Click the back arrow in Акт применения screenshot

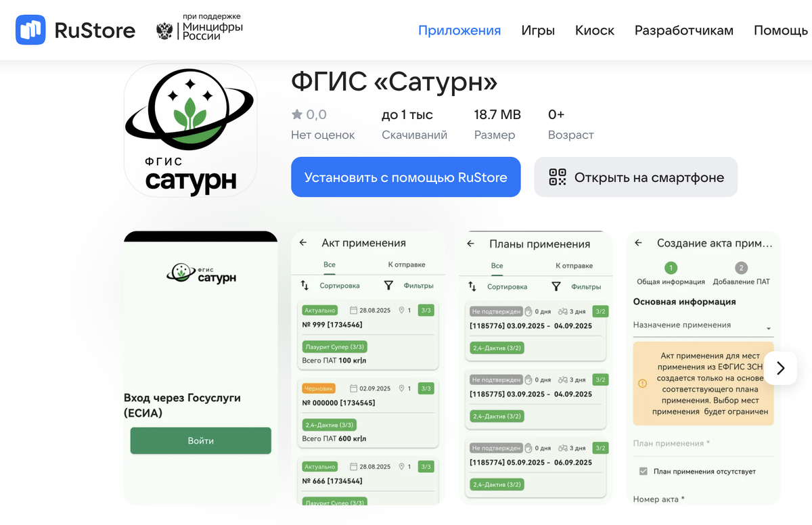tap(303, 243)
